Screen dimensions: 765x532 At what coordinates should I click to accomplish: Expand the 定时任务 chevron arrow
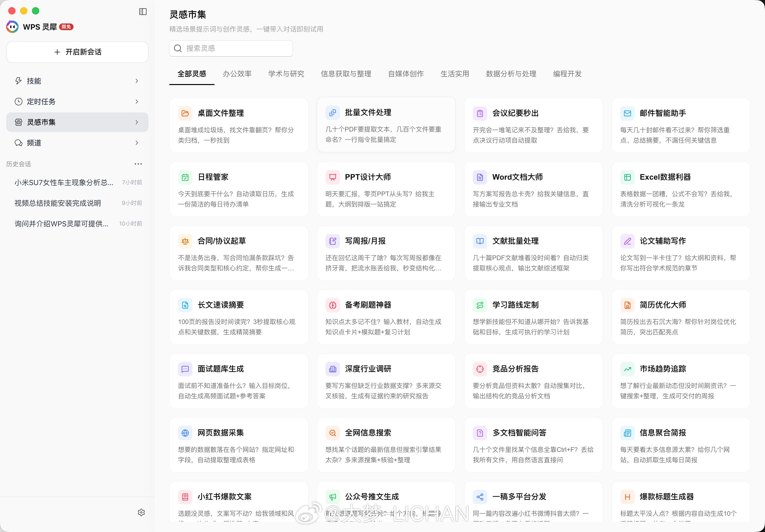(137, 102)
